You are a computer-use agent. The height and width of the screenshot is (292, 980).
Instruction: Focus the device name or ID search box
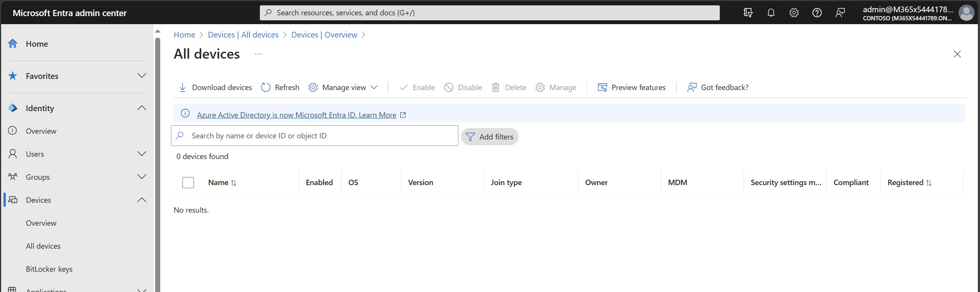pyautogui.click(x=314, y=136)
